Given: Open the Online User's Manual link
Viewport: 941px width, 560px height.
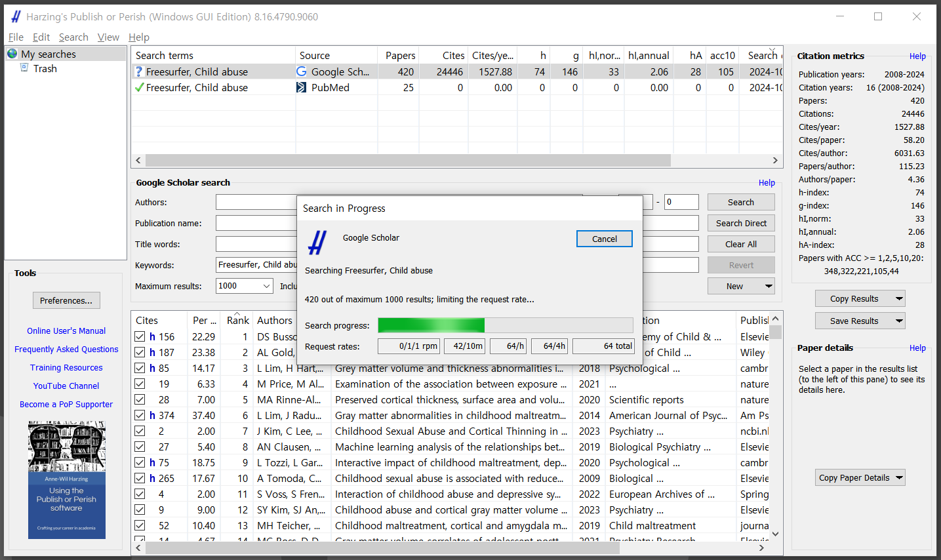Looking at the screenshot, I should click(66, 331).
